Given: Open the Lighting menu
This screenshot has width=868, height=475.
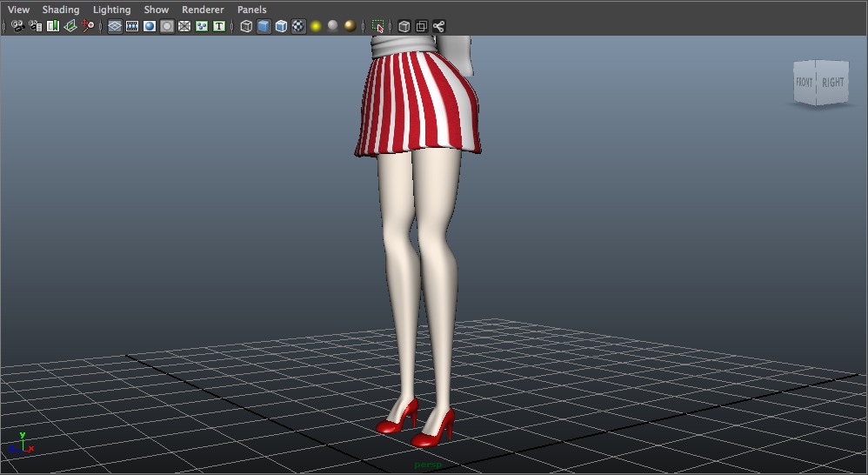Looking at the screenshot, I should (x=111, y=10).
